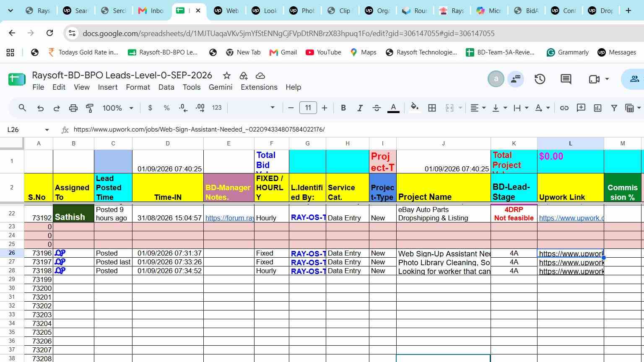The image size is (644, 362).
Task: Open the font family dropdown
Action: click(252, 108)
